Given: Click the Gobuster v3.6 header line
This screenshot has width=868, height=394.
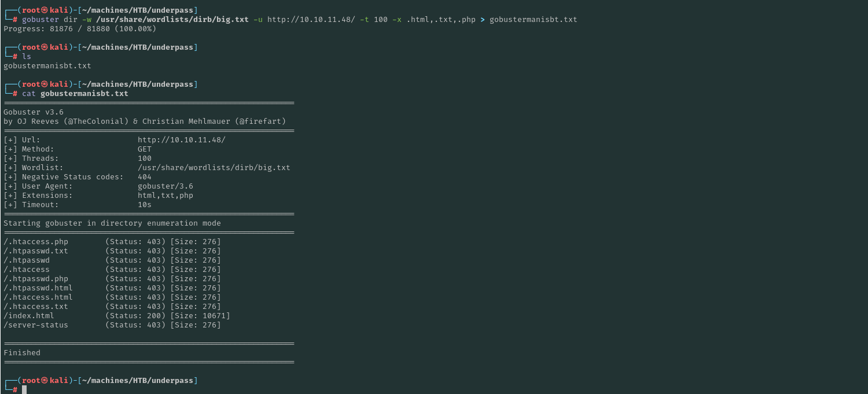Looking at the screenshot, I should coord(34,112).
